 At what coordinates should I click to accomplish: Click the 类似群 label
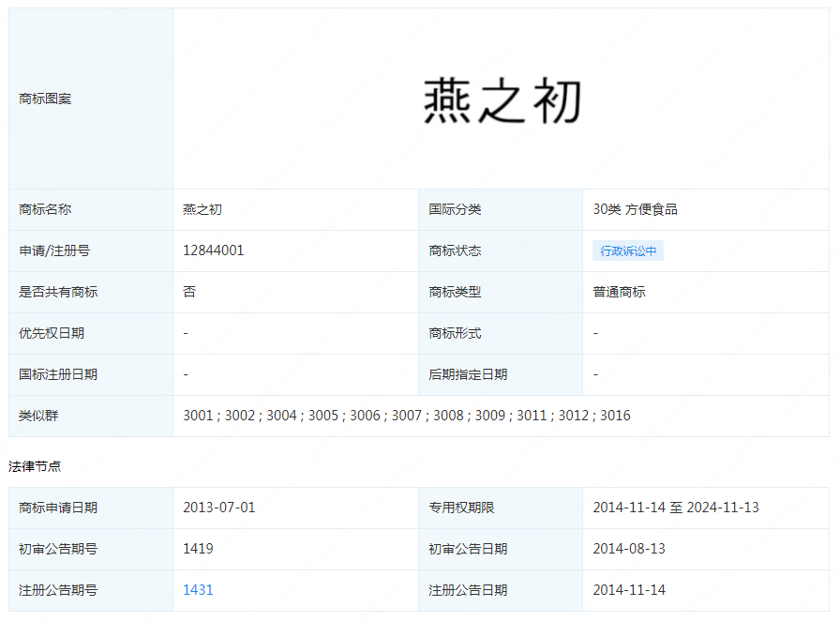(x=38, y=416)
